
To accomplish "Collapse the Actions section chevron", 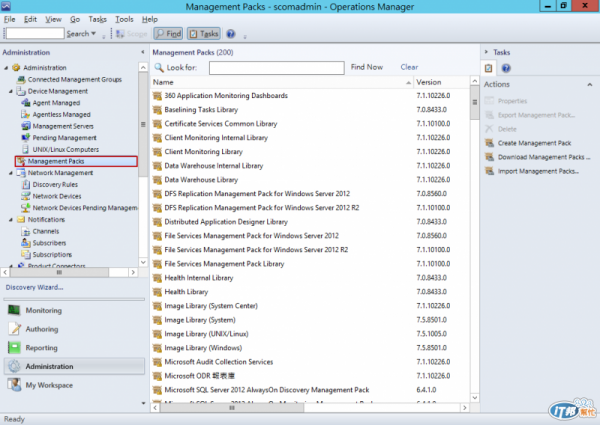I will pyautogui.click(x=590, y=85).
